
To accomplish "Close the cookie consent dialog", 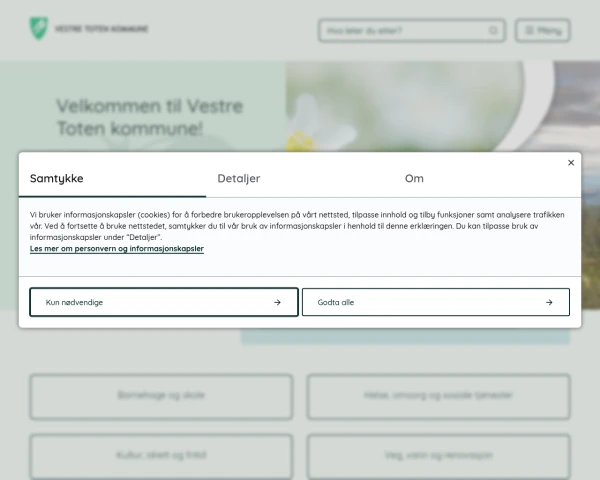I will pyautogui.click(x=571, y=163).
